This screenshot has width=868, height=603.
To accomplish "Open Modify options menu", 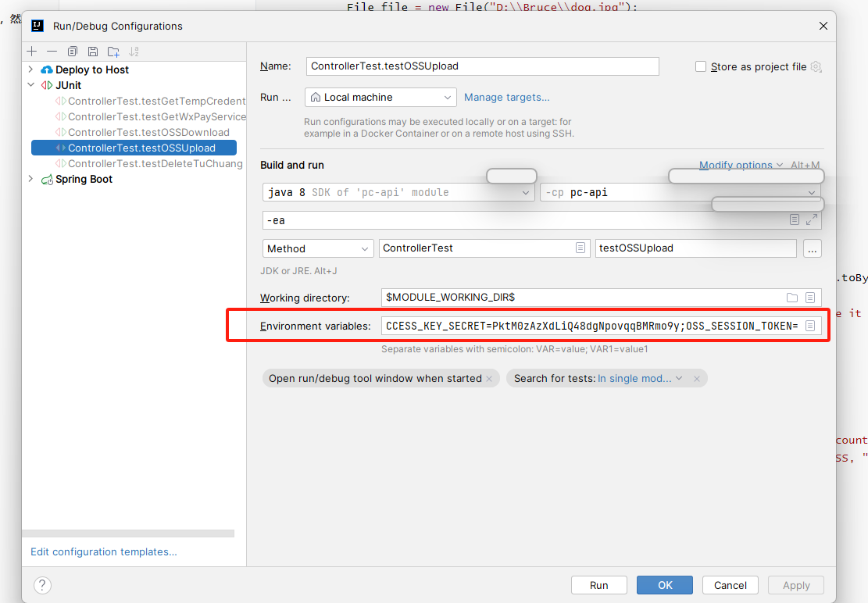I will tap(741, 165).
